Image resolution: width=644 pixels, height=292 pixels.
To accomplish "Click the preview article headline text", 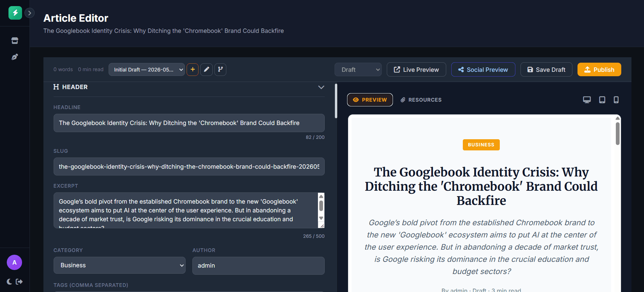I will pyautogui.click(x=481, y=186).
